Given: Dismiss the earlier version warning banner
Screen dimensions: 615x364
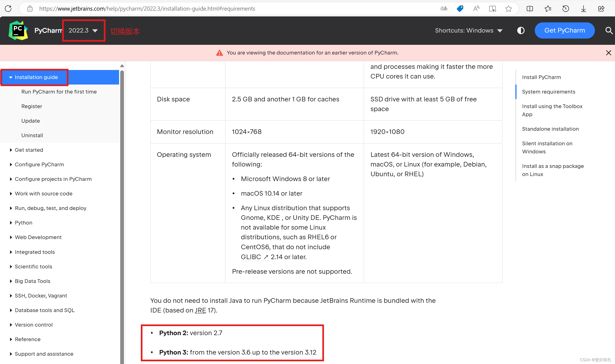Looking at the screenshot, I should pos(608,53).
